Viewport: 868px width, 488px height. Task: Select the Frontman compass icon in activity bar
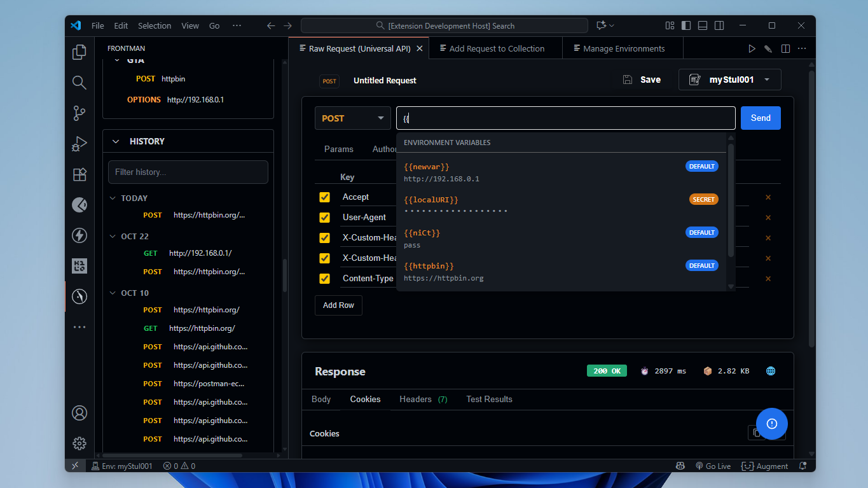click(79, 296)
